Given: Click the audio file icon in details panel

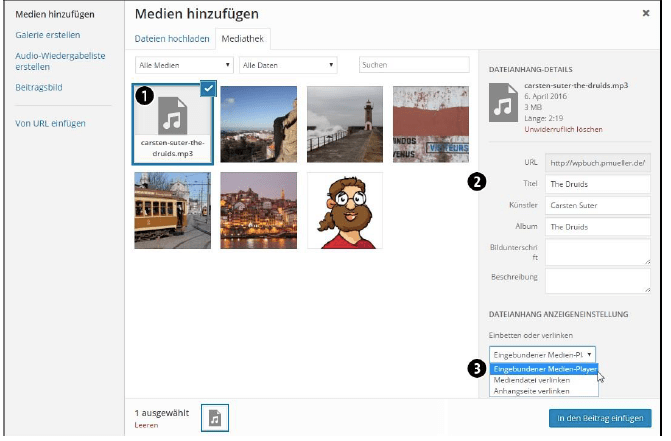Looking at the screenshot, I should pyautogui.click(x=502, y=105).
